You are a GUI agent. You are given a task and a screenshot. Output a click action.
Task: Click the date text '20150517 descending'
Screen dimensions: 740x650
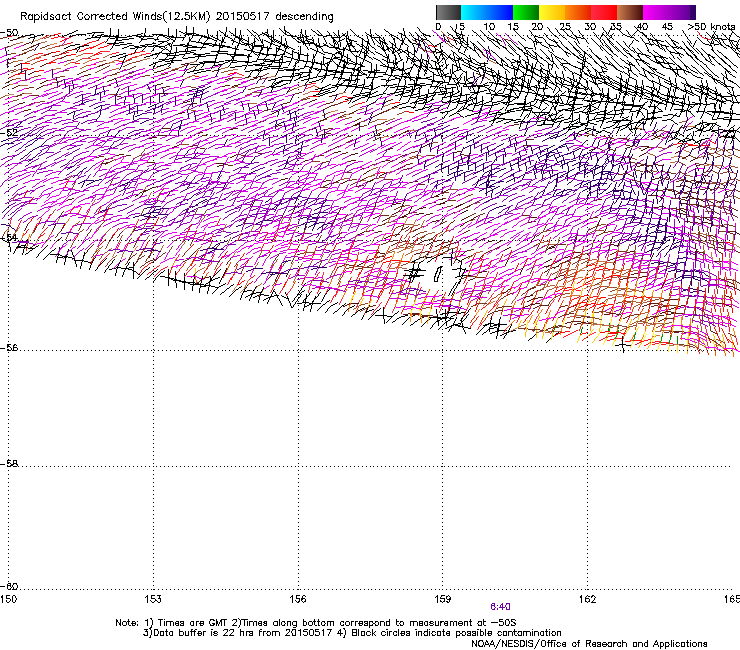click(x=275, y=16)
